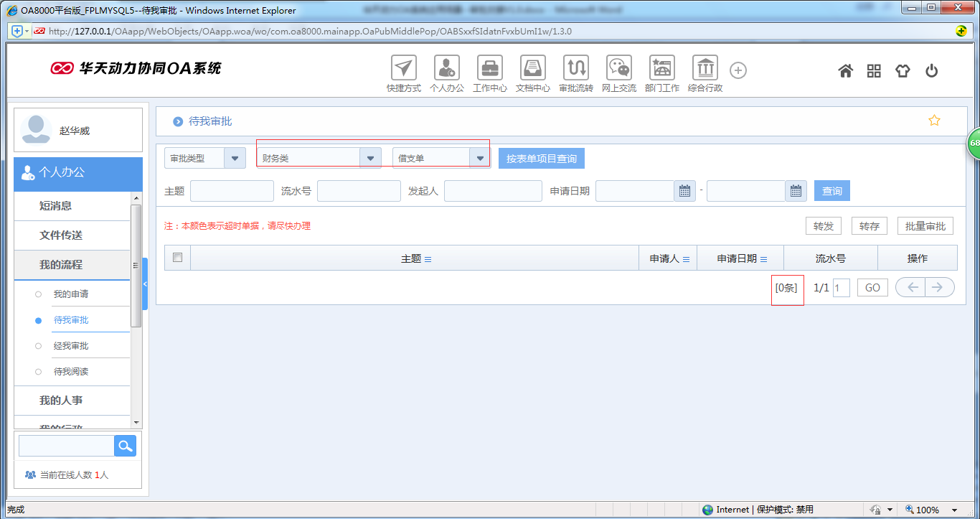The image size is (980, 519).
Task: Open the 短消息 sidebar menu item
Action: [71, 206]
